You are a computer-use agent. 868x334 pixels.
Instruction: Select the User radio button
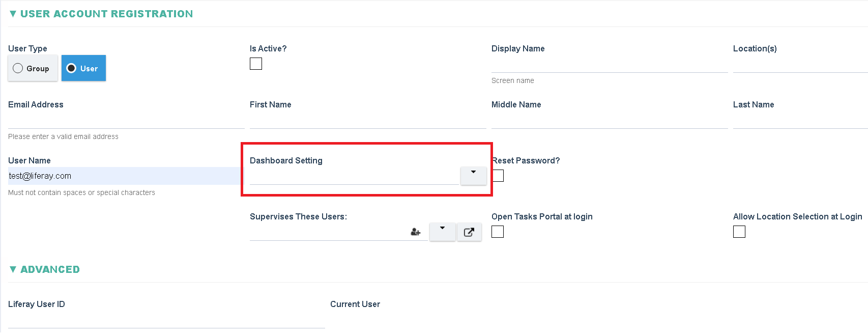83,68
